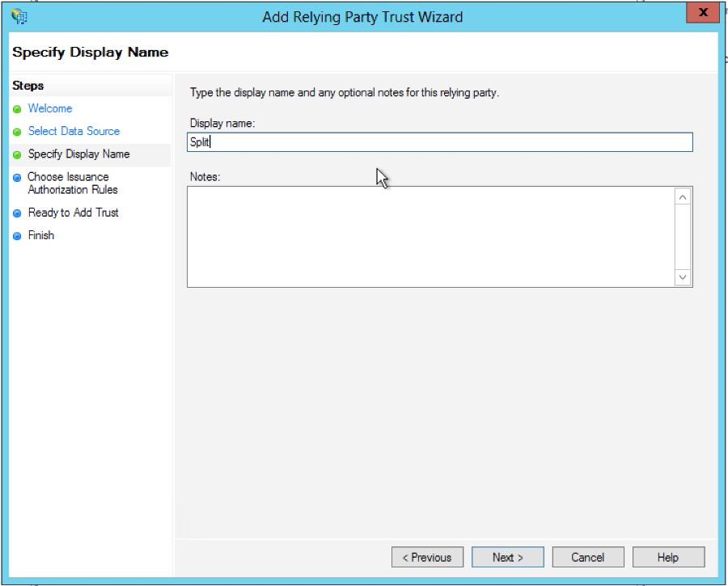Viewport: 728px width, 586px height.
Task: Select Choose Issuance Authorization Rules step
Action: click(x=73, y=183)
